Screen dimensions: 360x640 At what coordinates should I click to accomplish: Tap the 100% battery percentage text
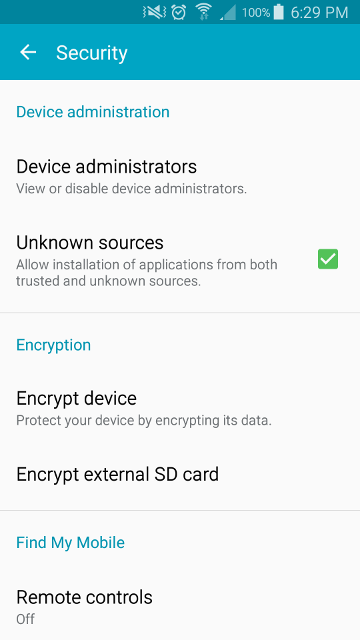coord(256,13)
